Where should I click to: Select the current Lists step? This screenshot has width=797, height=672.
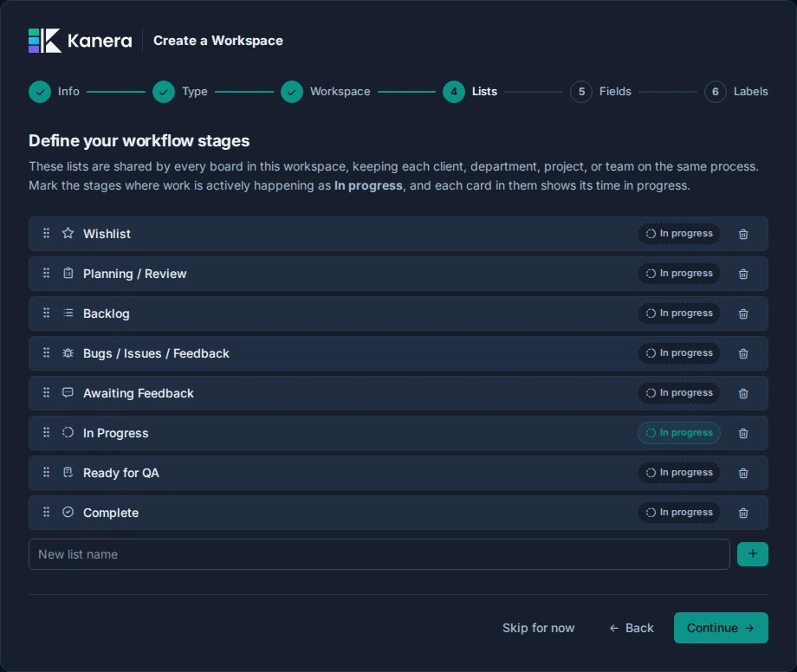(x=470, y=92)
